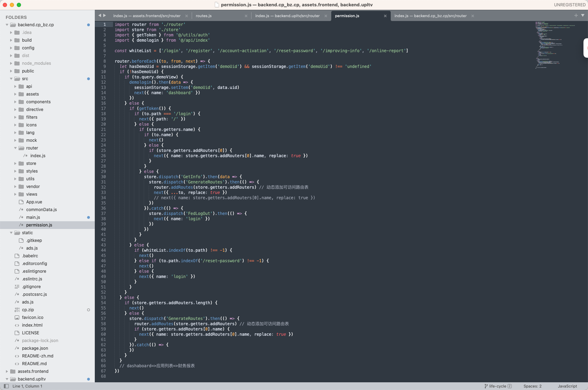Click line number 30 in gutter
588x390 pixels.
[x=104, y=177]
